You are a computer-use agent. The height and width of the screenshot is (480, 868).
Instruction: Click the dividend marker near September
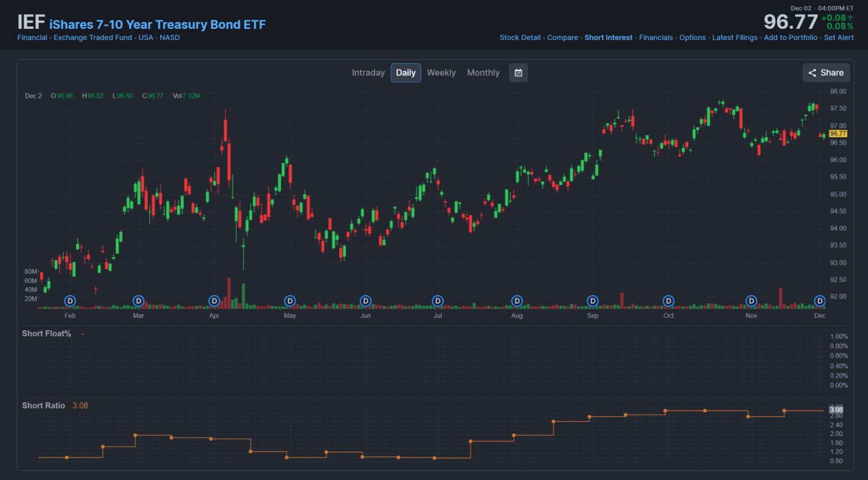pyautogui.click(x=593, y=301)
